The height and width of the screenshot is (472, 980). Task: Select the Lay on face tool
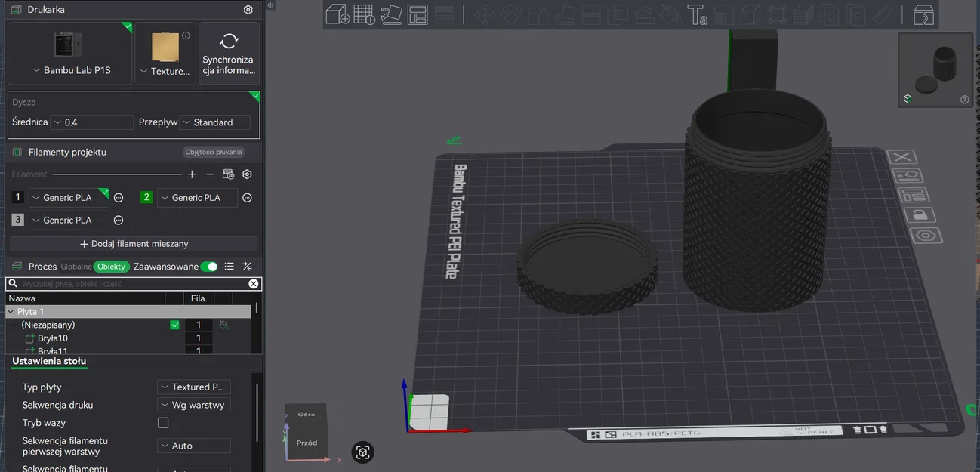566,14
